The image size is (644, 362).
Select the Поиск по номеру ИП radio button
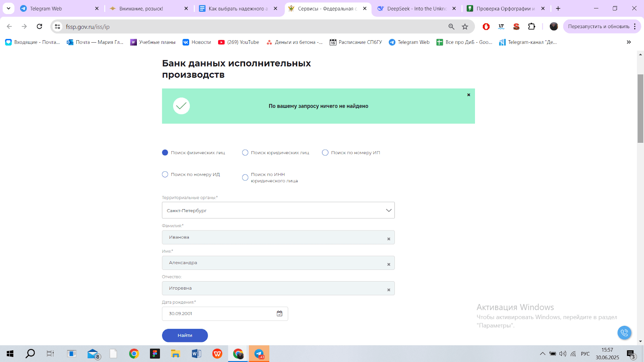pyautogui.click(x=325, y=153)
